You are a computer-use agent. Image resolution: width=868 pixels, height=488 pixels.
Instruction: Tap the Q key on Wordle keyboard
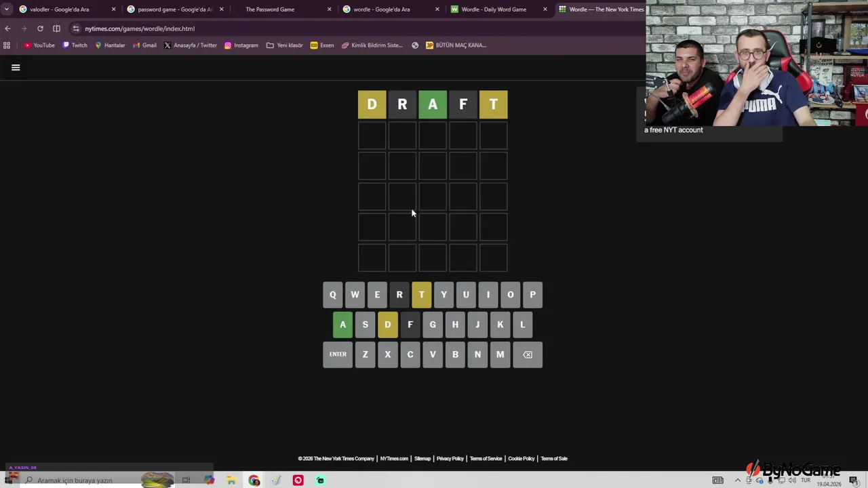pyautogui.click(x=332, y=295)
